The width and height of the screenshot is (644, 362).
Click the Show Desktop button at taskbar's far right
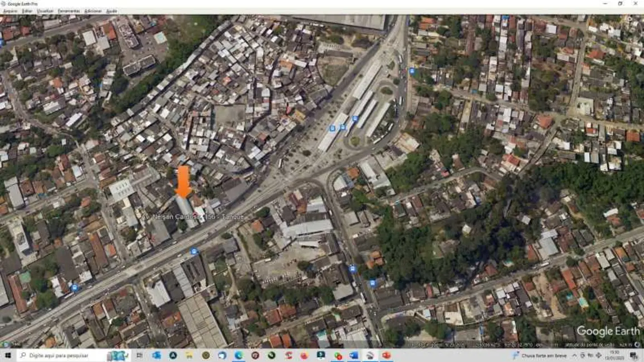click(643, 356)
